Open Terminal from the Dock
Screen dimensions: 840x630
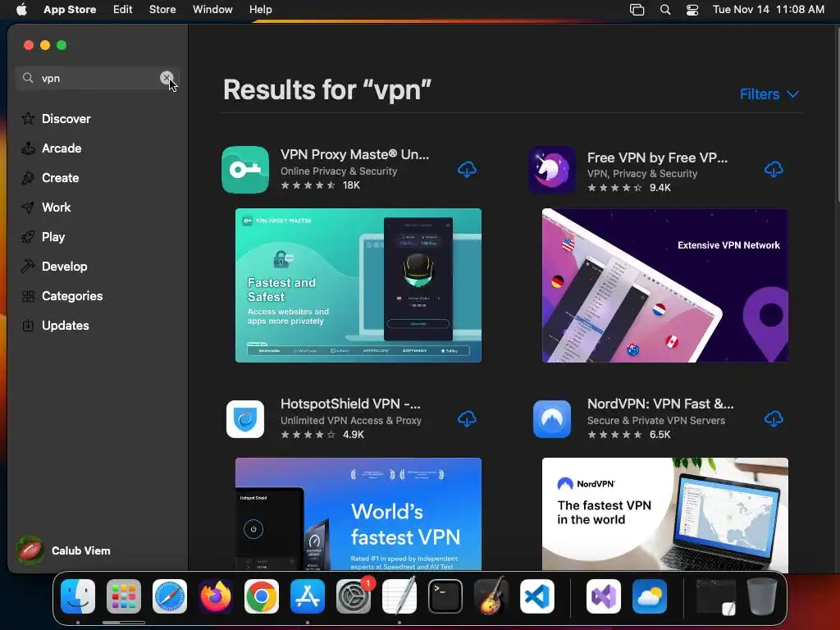(445, 596)
